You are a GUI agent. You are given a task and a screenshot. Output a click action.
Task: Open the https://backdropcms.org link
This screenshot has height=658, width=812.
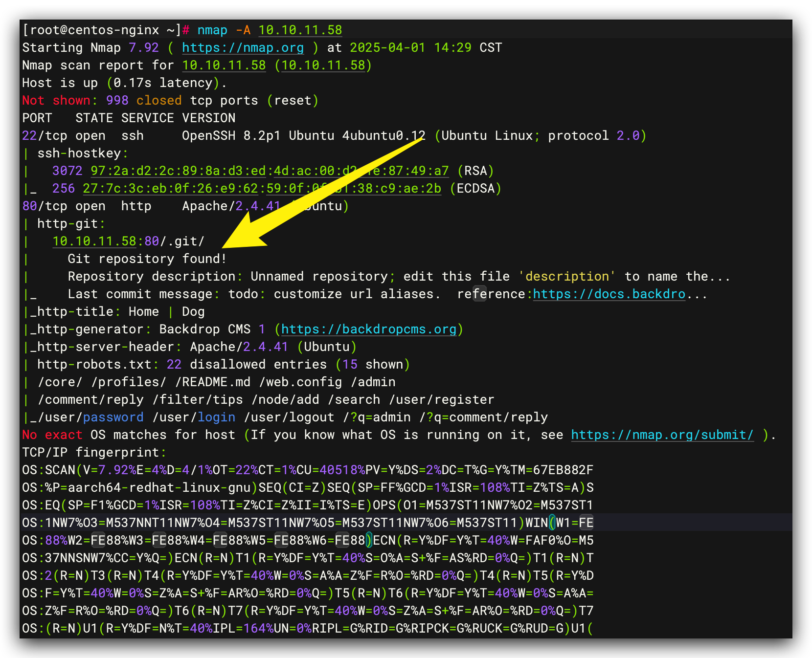point(369,329)
